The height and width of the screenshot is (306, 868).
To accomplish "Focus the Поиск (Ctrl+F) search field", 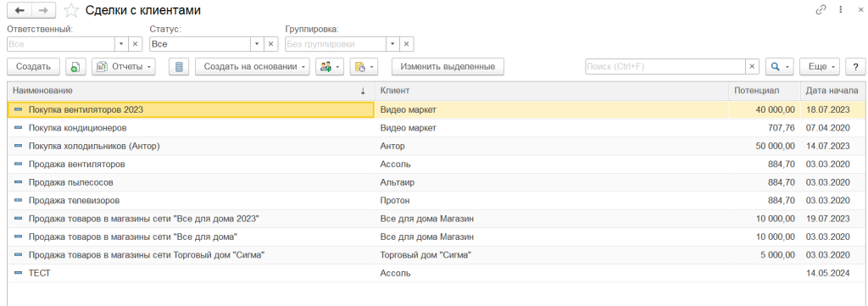I will (665, 66).
